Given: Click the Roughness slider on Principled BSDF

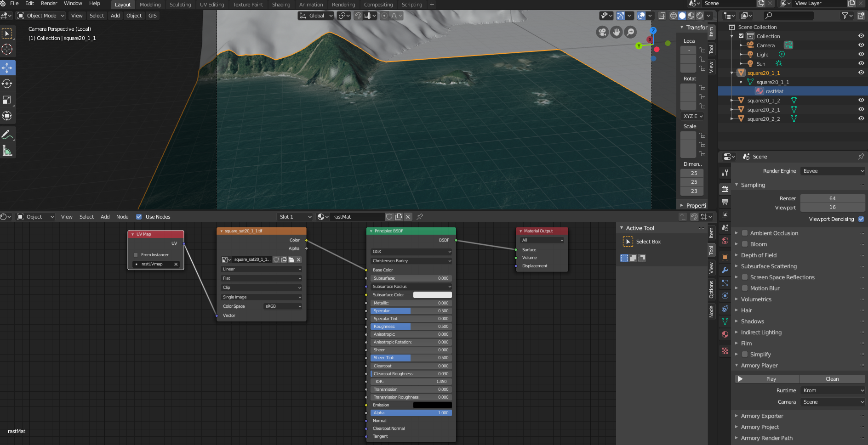Looking at the screenshot, I should click(x=411, y=327).
